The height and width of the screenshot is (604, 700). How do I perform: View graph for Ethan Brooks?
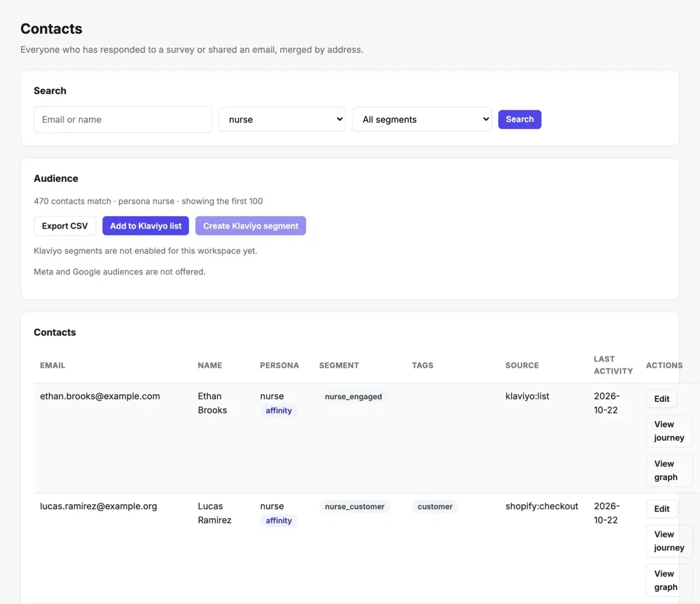point(669,470)
